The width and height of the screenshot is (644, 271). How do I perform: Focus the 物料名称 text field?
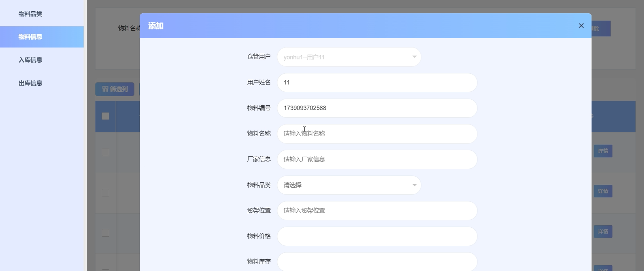[x=377, y=134]
